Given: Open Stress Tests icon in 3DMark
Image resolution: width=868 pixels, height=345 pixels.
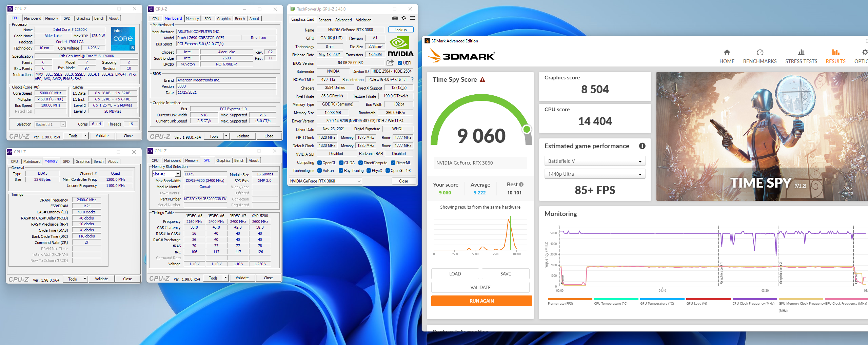Looking at the screenshot, I should (801, 53).
